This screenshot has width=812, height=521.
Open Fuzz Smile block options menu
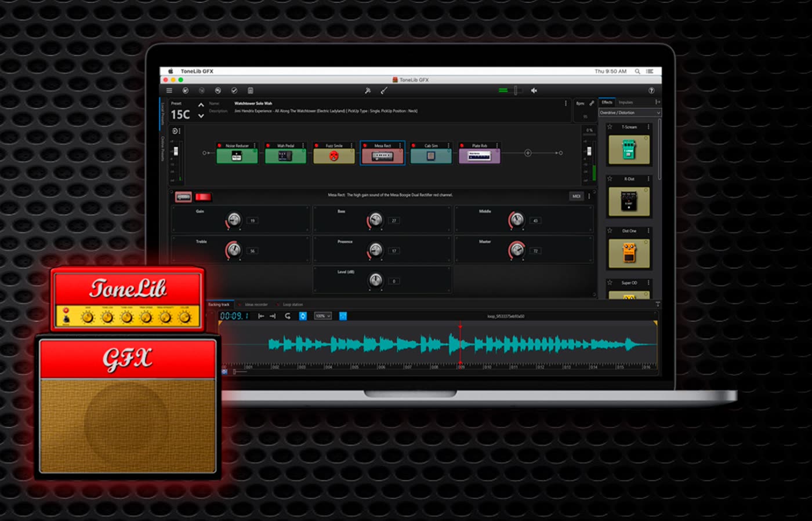[351, 145]
